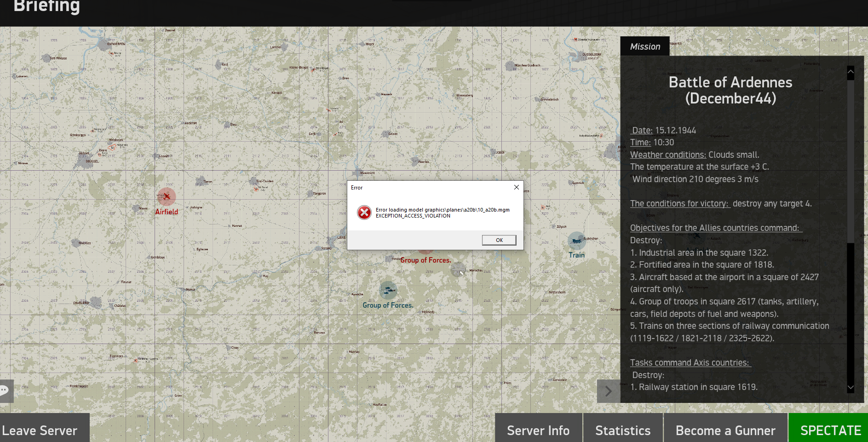Click Become a Gunner button
The image size is (868, 442).
(x=725, y=430)
